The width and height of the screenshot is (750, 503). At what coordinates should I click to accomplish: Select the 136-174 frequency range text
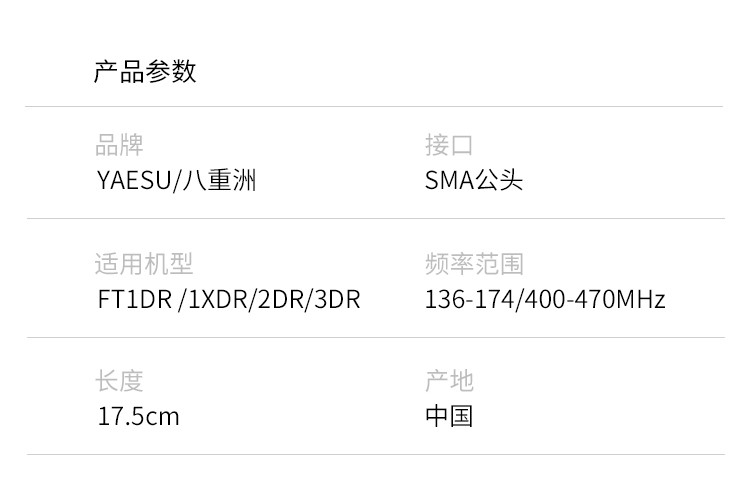tap(468, 299)
